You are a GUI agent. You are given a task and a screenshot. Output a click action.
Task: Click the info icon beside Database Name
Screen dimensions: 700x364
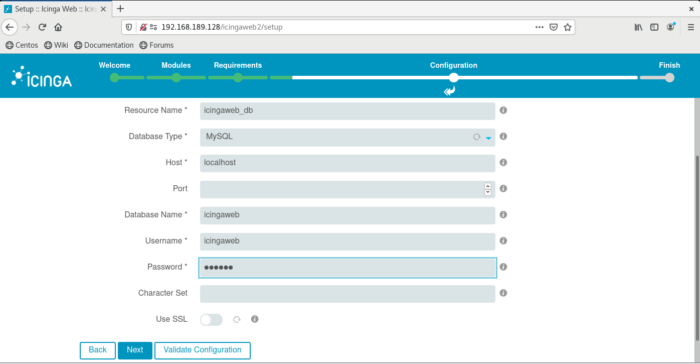(503, 215)
